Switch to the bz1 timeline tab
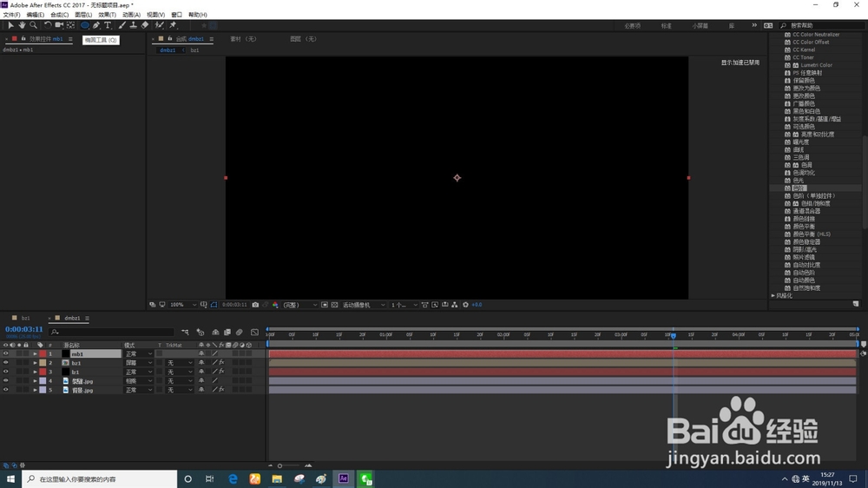This screenshot has width=868, height=488. tap(25, 318)
